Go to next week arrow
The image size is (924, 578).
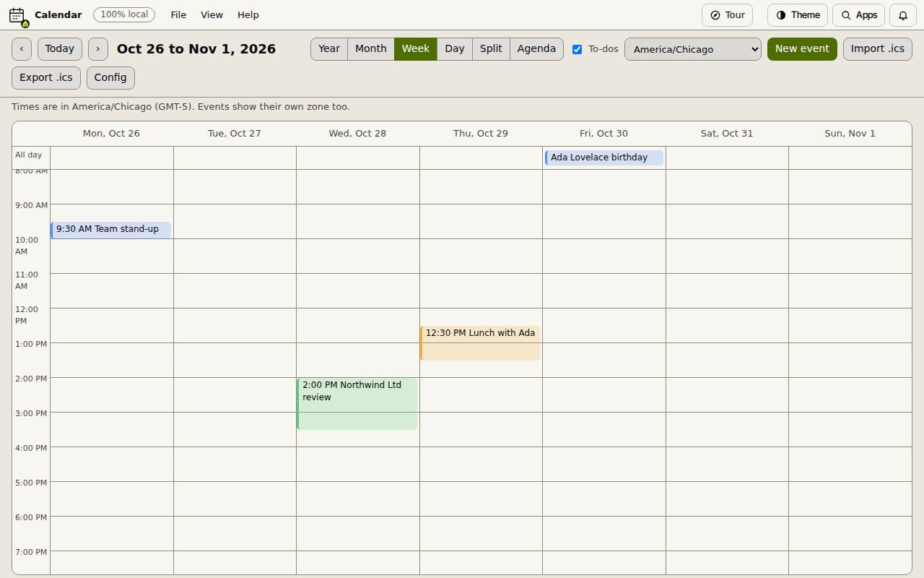point(98,49)
